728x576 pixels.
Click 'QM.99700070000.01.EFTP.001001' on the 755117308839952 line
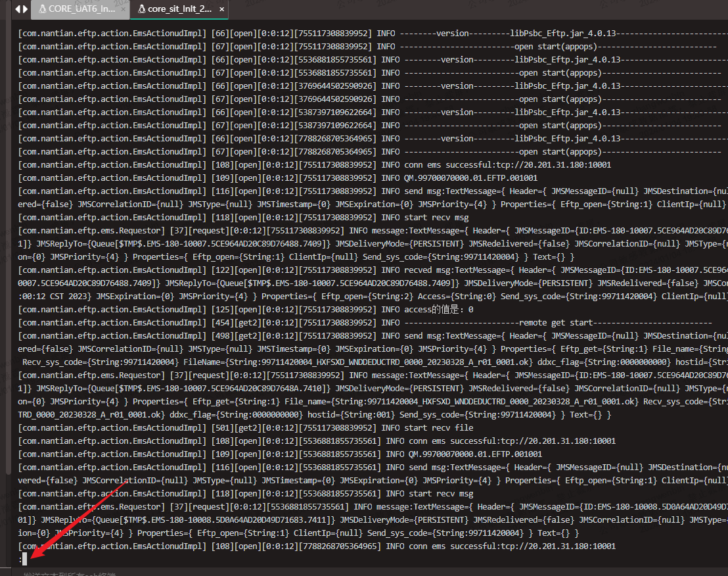(471, 178)
